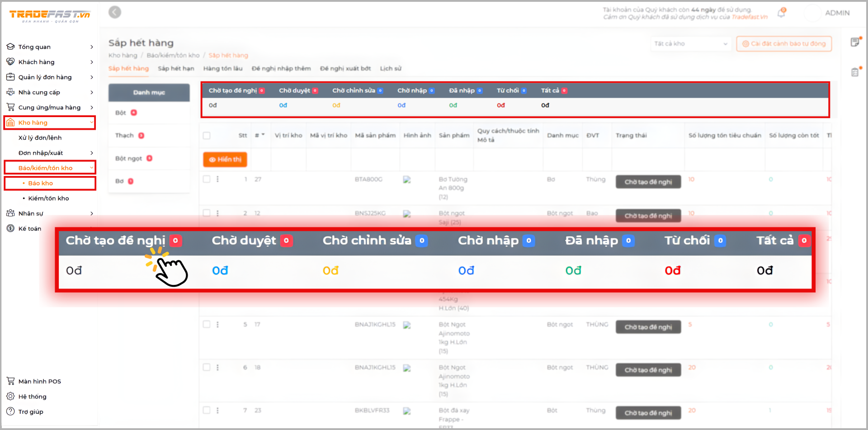Viewport: 868px width, 430px height.
Task: Toggle the select-all checkbox in table header
Action: pos(207,136)
